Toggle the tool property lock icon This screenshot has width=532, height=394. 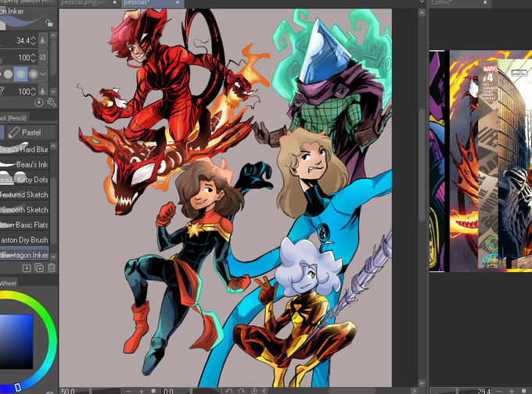49,23
